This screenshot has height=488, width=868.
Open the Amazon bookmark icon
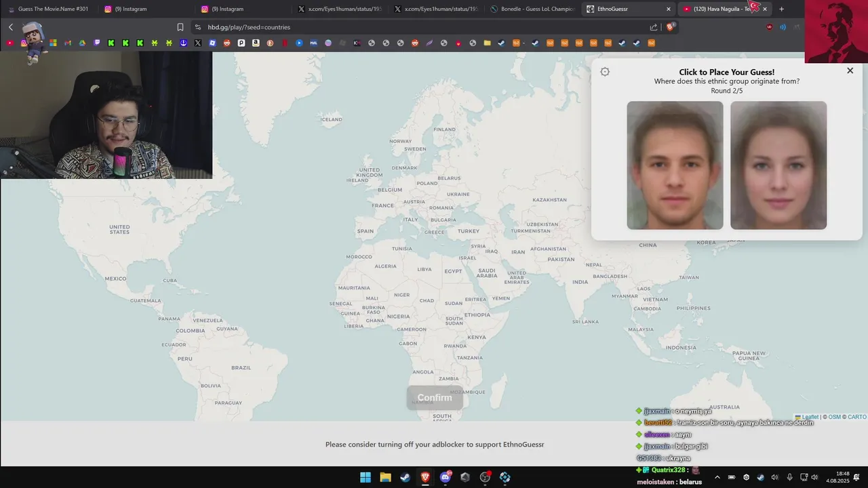pyautogui.click(x=256, y=43)
